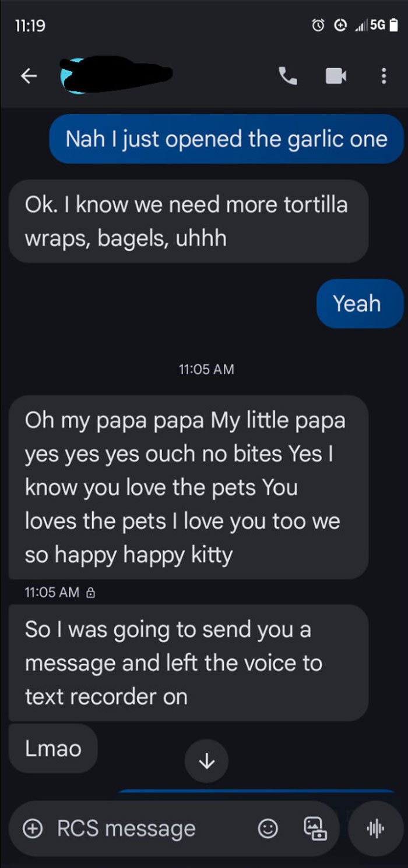Tap the 11:05 AM timestamp label
This screenshot has height=868, width=408.
pos(206,369)
